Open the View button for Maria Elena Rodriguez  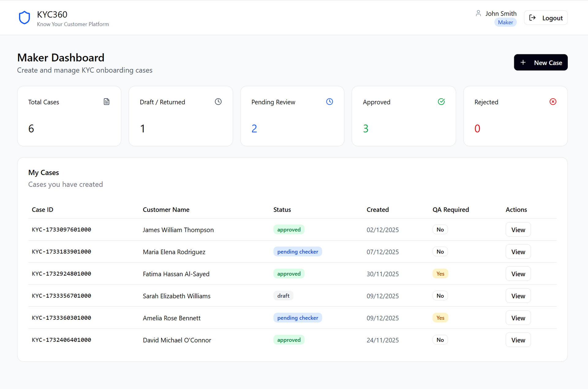[518, 252]
